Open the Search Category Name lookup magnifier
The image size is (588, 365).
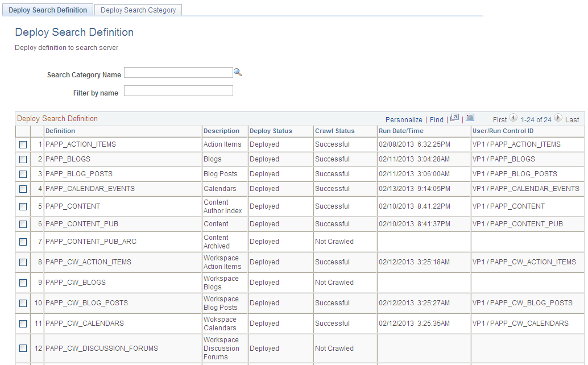238,72
